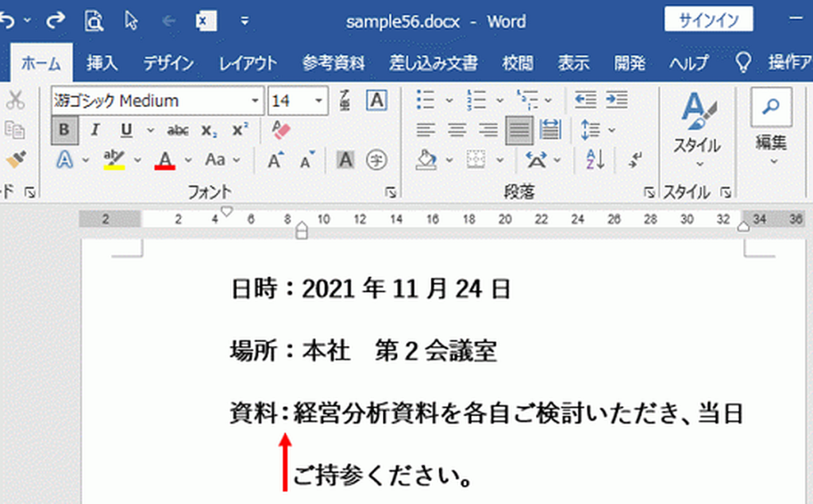This screenshot has height=504, width=813.
Task: Click the Decrease Indent icon
Action: coord(585,99)
